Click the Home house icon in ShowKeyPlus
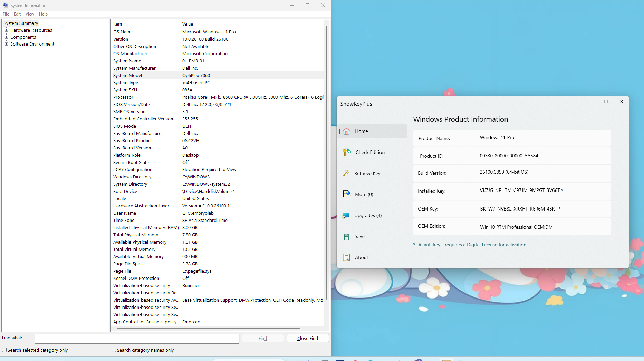Image resolution: width=644 pixels, height=361 pixels. click(x=346, y=131)
